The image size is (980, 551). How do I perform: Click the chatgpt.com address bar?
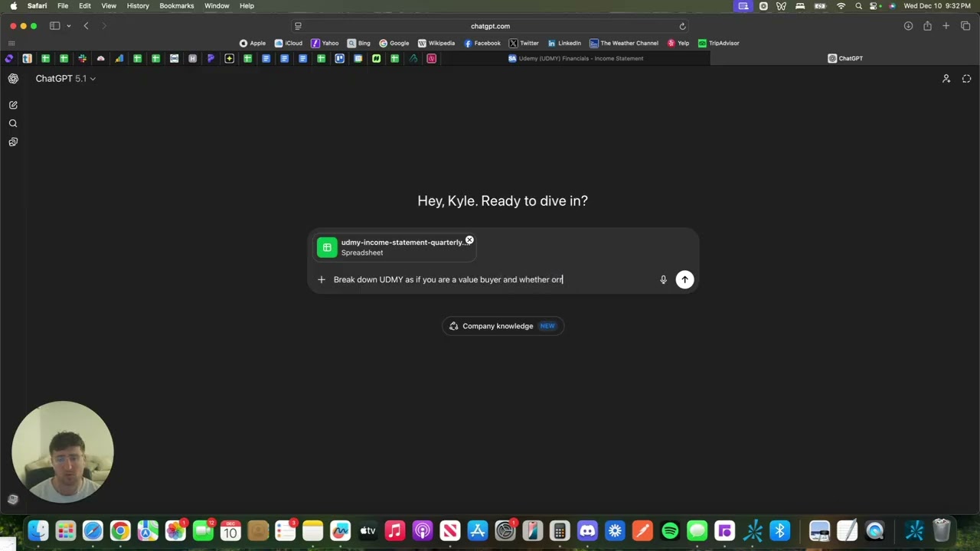click(x=490, y=26)
